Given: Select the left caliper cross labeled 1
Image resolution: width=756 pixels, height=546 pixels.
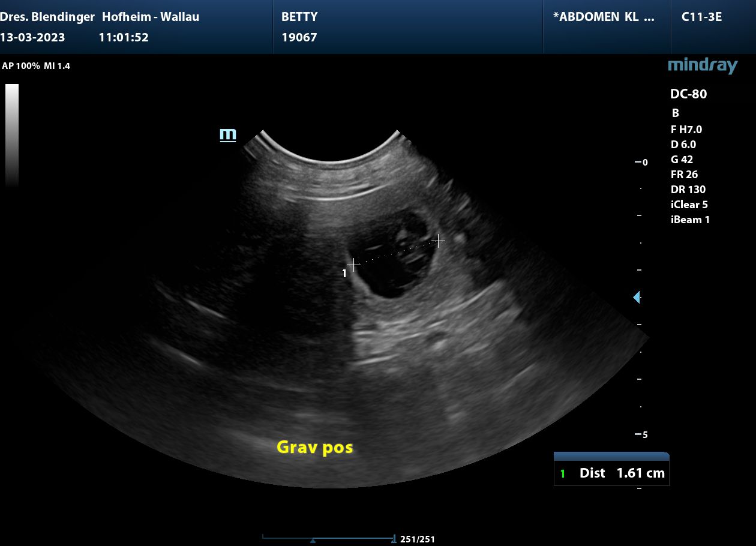Looking at the screenshot, I should [x=353, y=265].
